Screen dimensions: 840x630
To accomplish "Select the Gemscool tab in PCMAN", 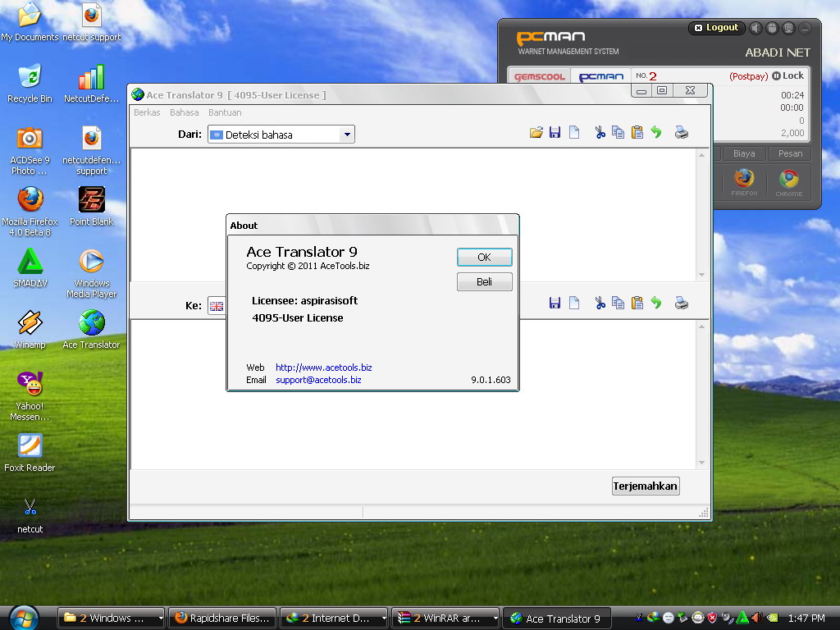I will [539, 76].
